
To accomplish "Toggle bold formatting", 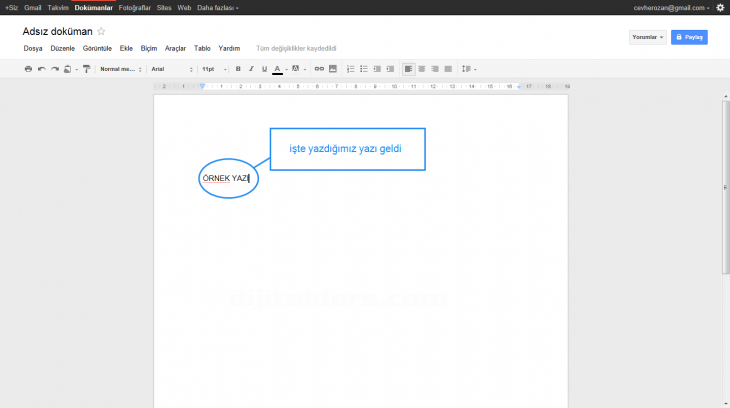I will pyautogui.click(x=238, y=69).
